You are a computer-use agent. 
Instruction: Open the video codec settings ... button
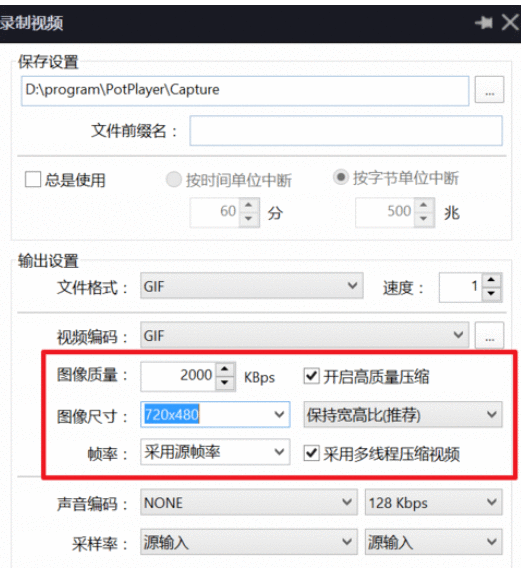tap(489, 335)
